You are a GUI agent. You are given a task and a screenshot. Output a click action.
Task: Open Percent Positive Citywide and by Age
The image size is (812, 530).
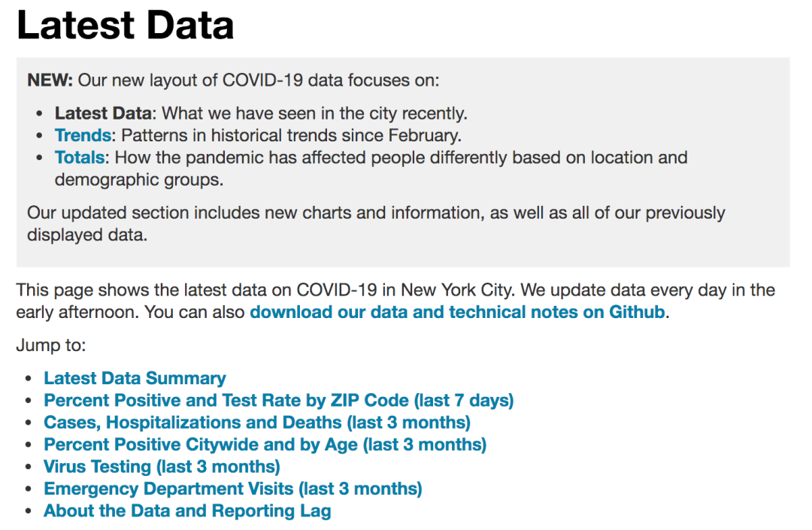point(265,444)
